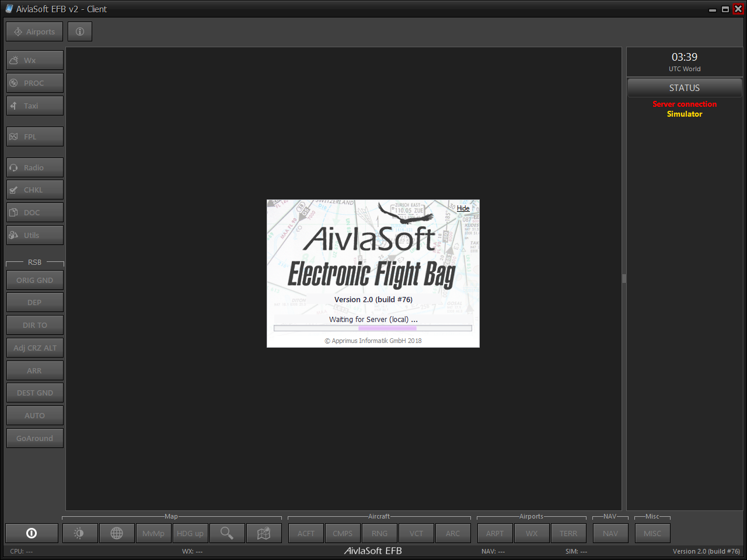Close the EFB client window
This screenshot has height=560, width=747.
pos(738,9)
